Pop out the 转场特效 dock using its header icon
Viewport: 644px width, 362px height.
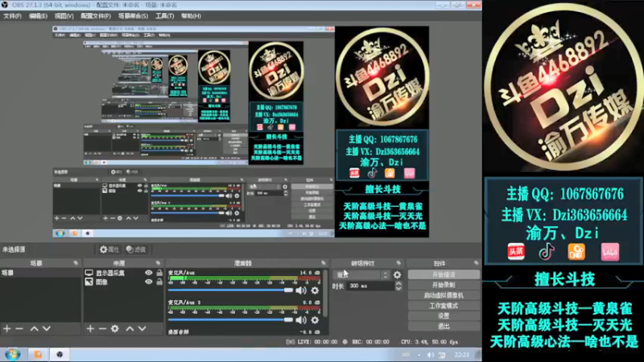[398, 263]
